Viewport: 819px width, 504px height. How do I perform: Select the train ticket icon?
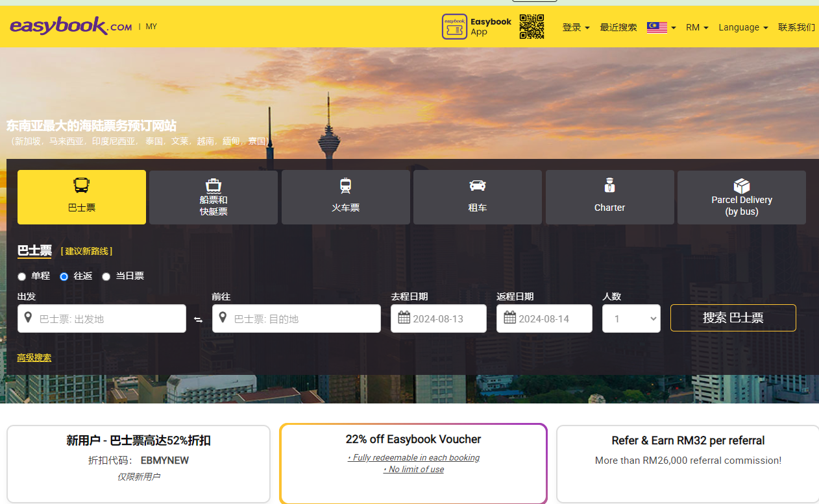pos(345,186)
